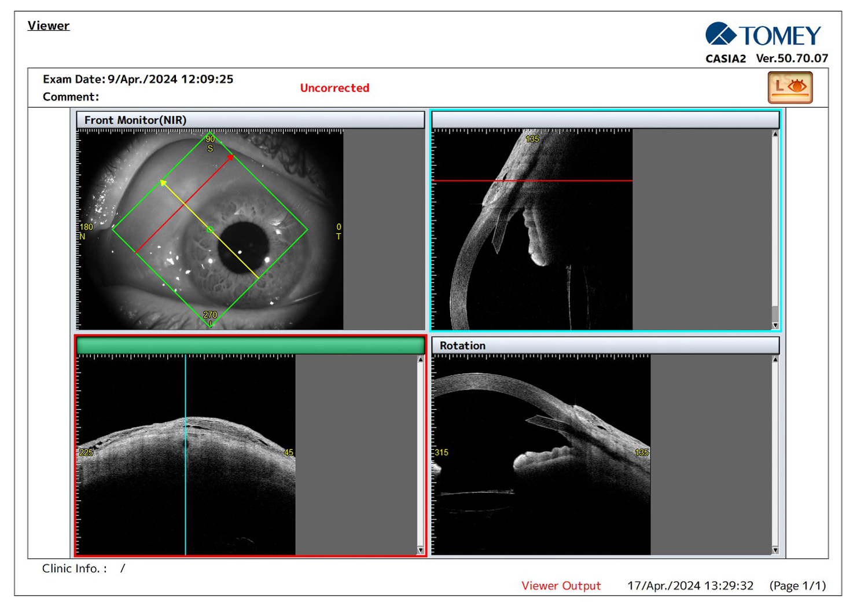Click the 270 angle label on NIR image
Viewport: 868px width, 614px height.
(x=210, y=315)
